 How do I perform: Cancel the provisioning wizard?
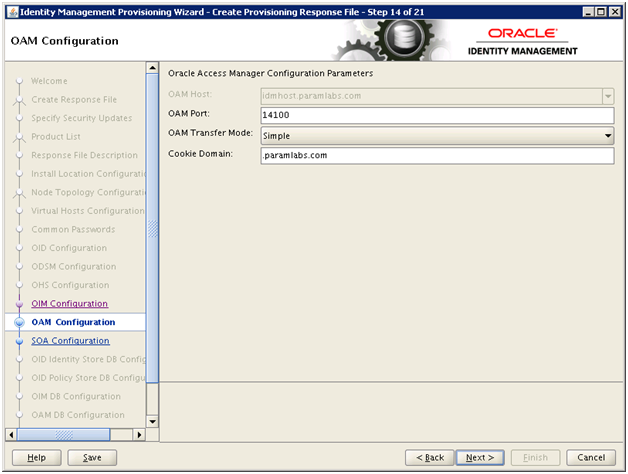tap(591, 457)
